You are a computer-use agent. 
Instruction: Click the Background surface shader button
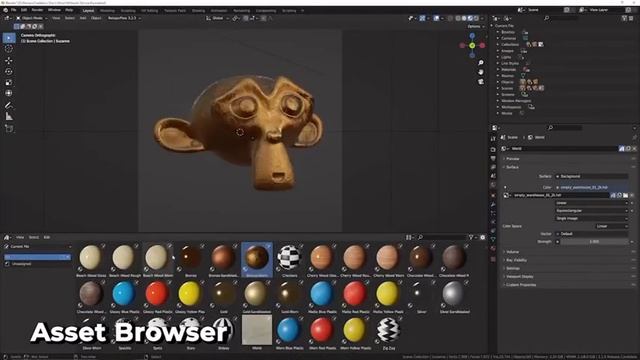[x=592, y=176]
